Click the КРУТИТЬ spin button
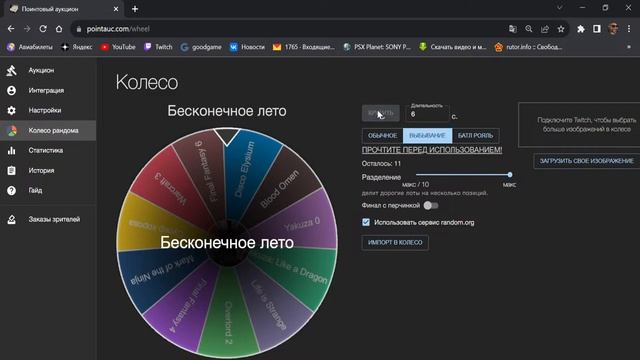 point(380,113)
